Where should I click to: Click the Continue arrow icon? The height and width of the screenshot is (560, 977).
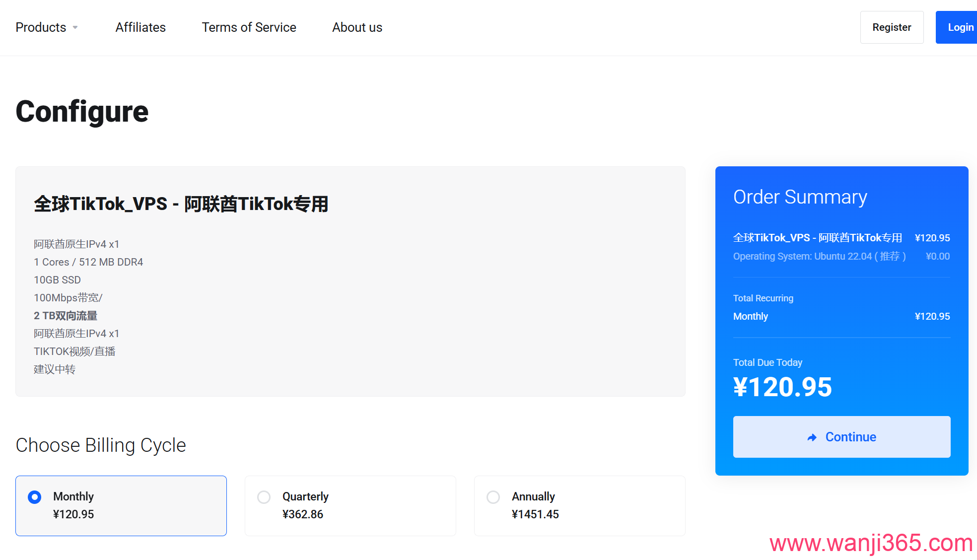812,437
